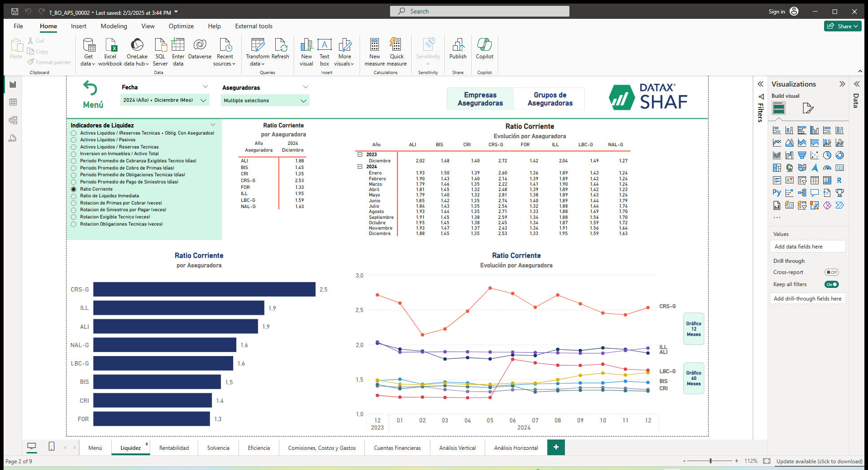
Task: Open the Modeling ribbon tab
Action: [x=113, y=26]
